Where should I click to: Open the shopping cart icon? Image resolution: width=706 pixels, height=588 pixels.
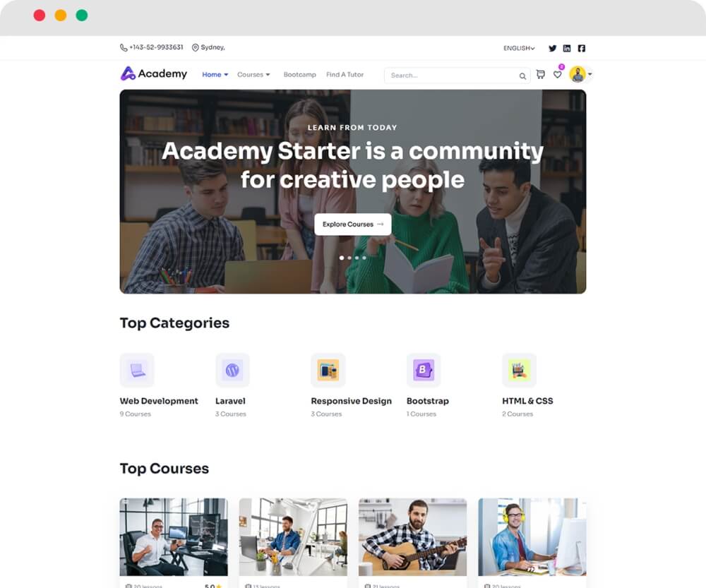point(541,74)
